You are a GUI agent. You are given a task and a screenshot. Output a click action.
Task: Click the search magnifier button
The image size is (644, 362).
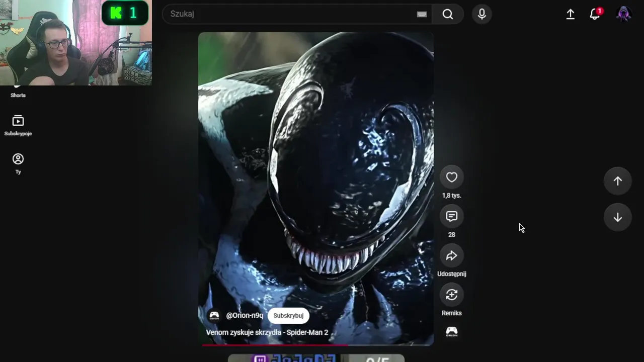point(448,14)
